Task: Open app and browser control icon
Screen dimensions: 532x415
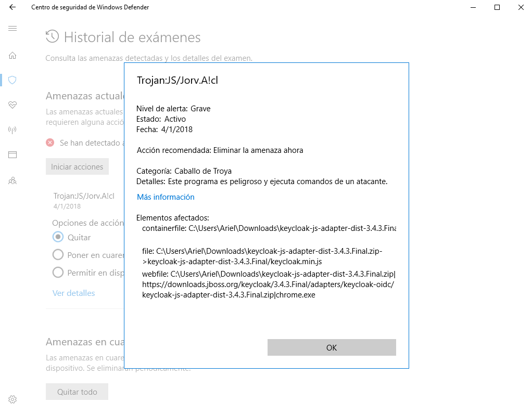Action: pyautogui.click(x=12, y=155)
